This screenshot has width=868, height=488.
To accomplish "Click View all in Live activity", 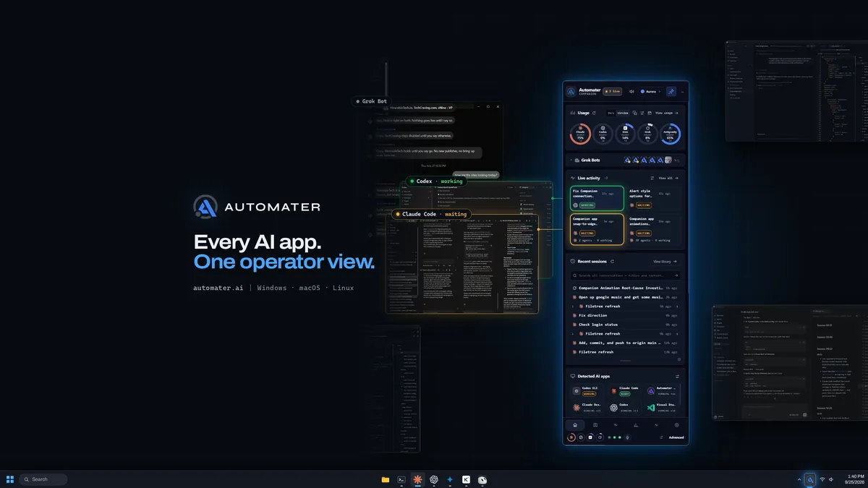I will coord(667,177).
